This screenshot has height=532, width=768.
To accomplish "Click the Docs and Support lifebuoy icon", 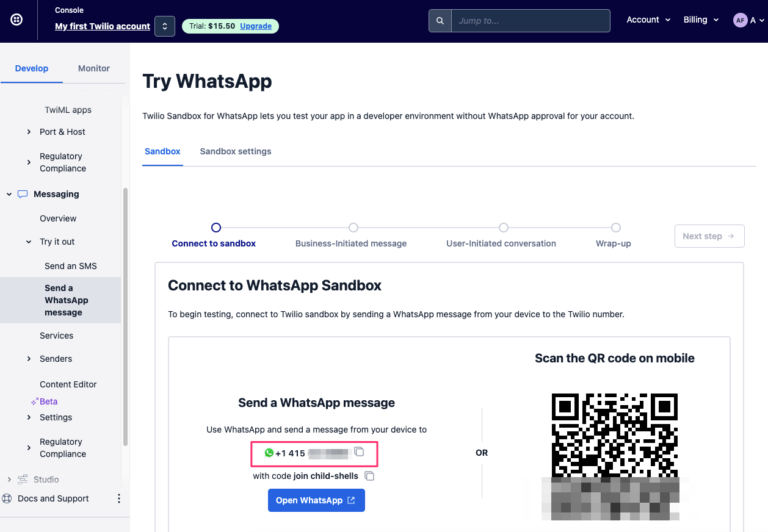I will 7,498.
